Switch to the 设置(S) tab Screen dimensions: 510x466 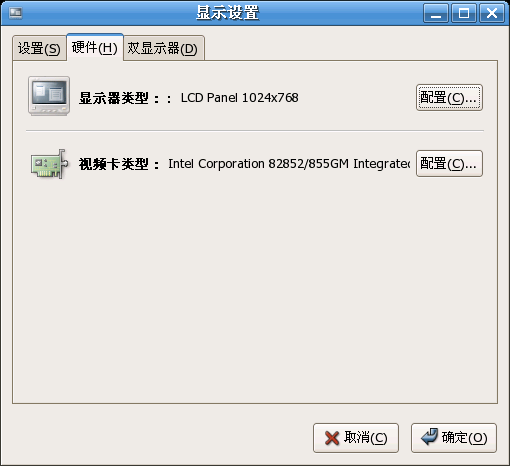click(x=39, y=48)
